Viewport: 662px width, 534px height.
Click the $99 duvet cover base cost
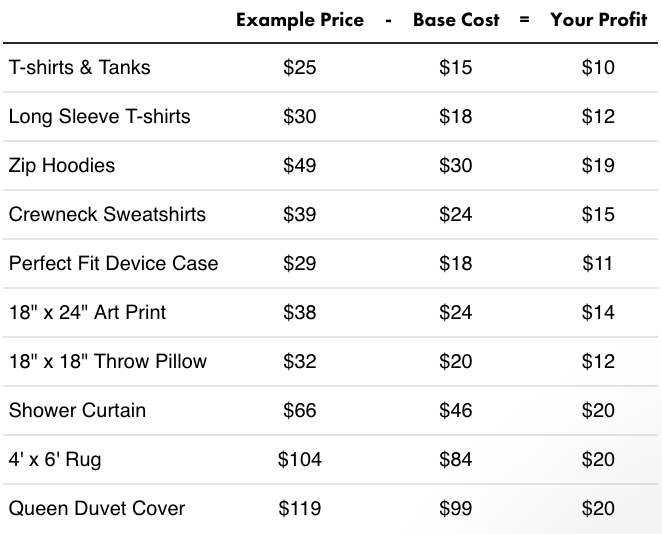[x=456, y=508]
